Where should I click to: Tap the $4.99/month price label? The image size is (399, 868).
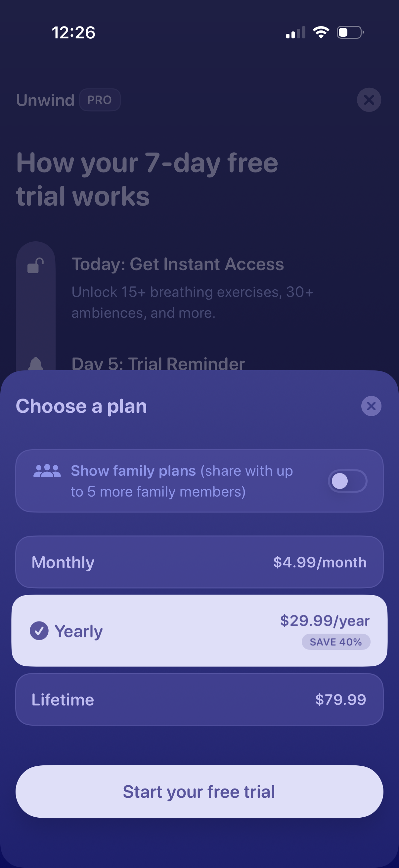[320, 562]
